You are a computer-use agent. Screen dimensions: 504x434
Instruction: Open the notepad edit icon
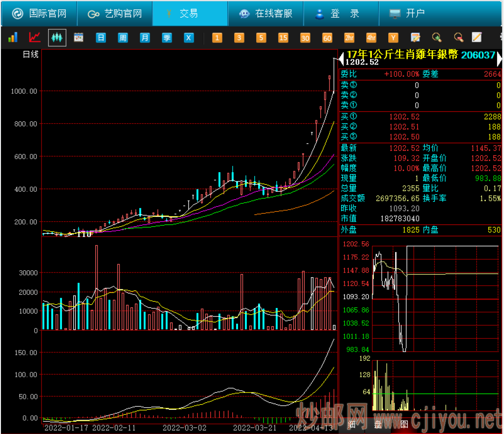click(476, 37)
